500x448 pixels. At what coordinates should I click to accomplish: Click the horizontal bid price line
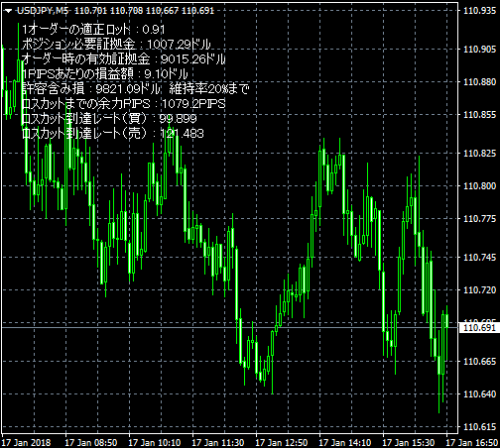[229, 328]
